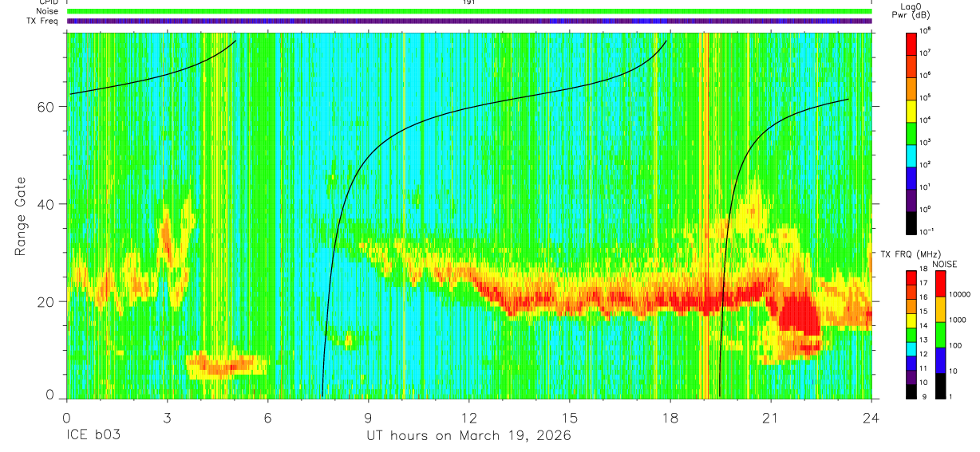Click the 'NOISE' legend title

(946, 263)
